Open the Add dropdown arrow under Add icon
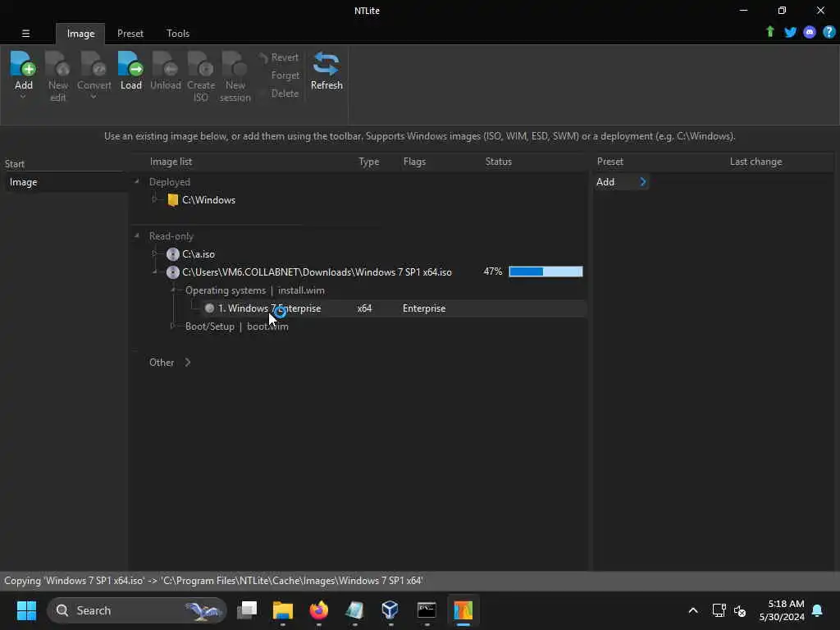The height and width of the screenshot is (630, 840). (x=23, y=97)
